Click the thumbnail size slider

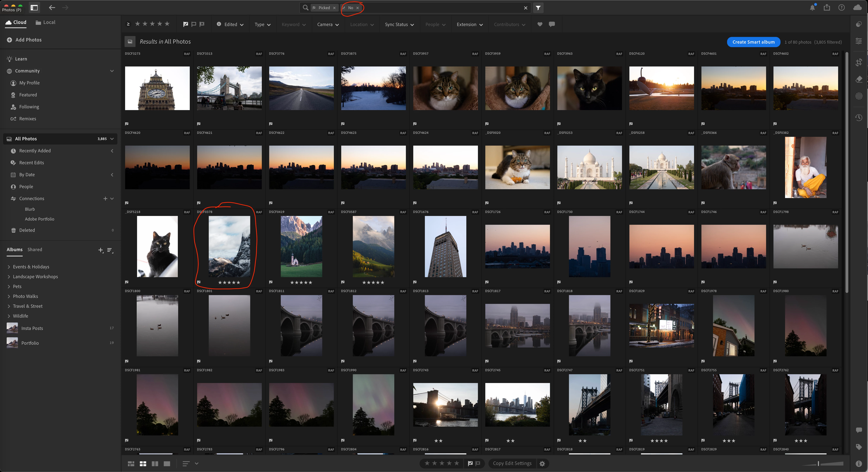click(x=818, y=464)
